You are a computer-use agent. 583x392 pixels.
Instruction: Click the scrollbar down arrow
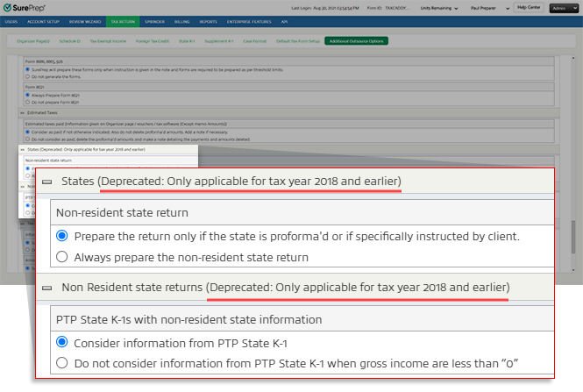click(573, 269)
